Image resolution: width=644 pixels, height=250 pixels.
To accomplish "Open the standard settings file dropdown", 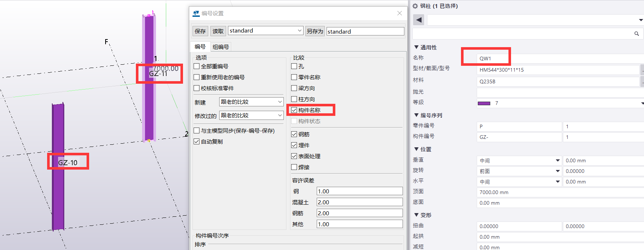I will click(300, 31).
